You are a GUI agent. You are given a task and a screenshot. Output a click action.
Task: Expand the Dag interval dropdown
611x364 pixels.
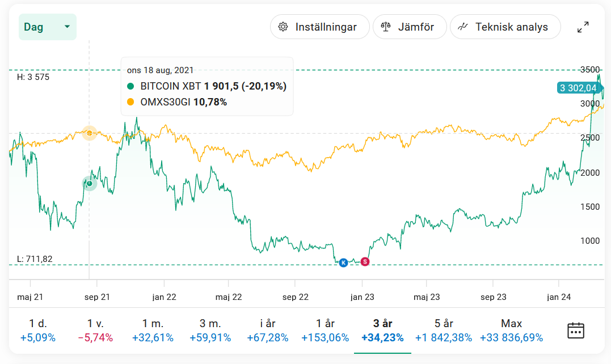coord(47,27)
